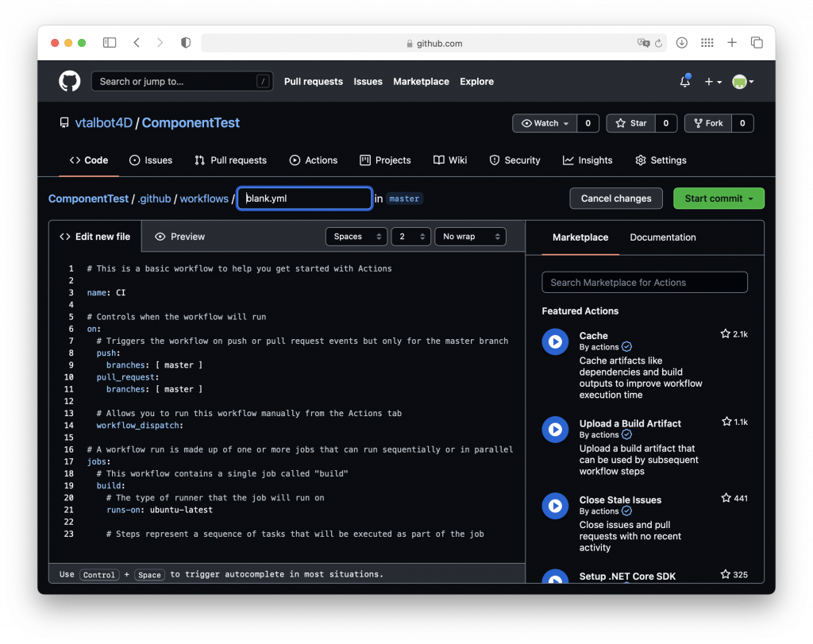Go forward in Safari
The image size is (813, 644).
click(160, 43)
